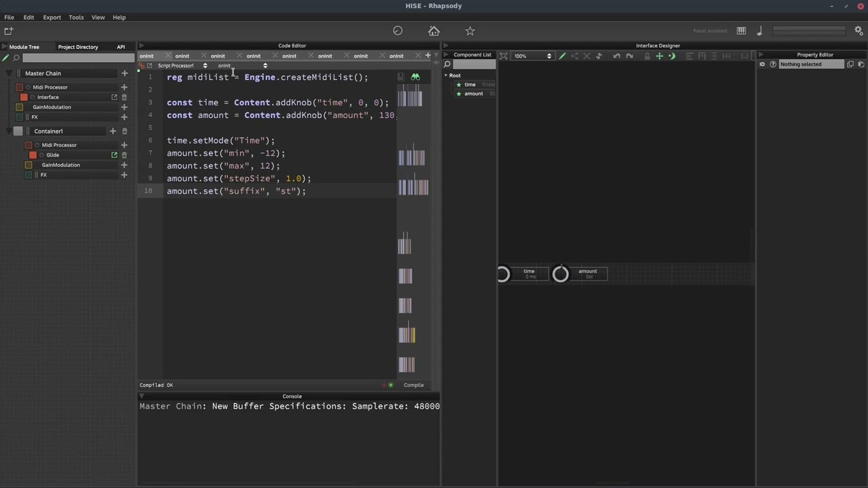The image size is (868, 488).
Task: Click the red link icon in code editor
Action: click(x=141, y=66)
